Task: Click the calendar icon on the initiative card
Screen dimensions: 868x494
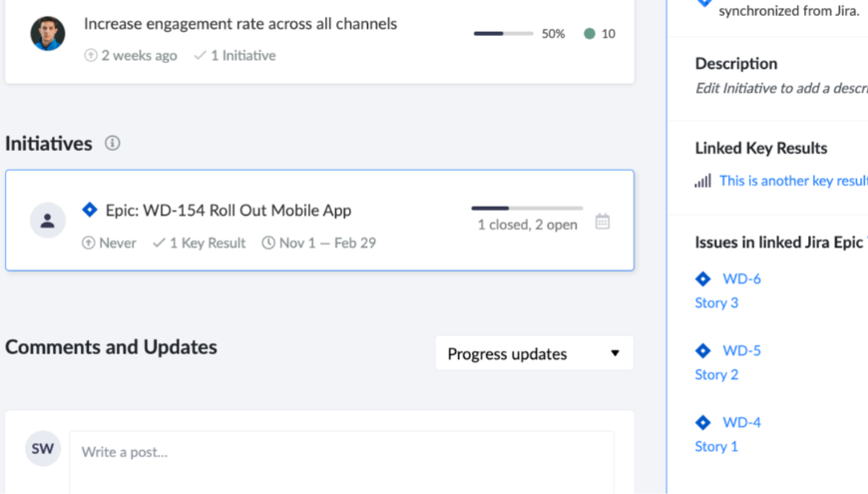Action: tap(603, 222)
